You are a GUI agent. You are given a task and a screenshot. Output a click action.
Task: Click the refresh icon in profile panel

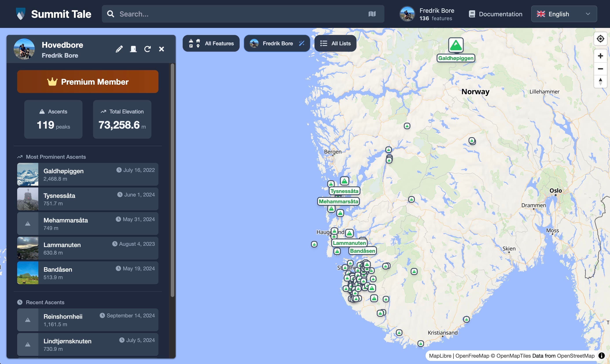click(x=147, y=49)
